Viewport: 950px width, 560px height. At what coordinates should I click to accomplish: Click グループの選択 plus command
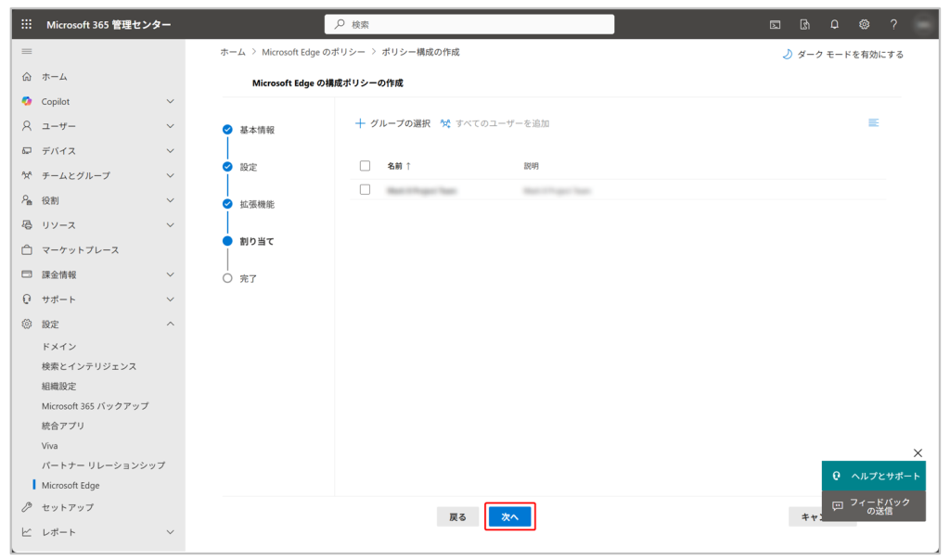[392, 123]
